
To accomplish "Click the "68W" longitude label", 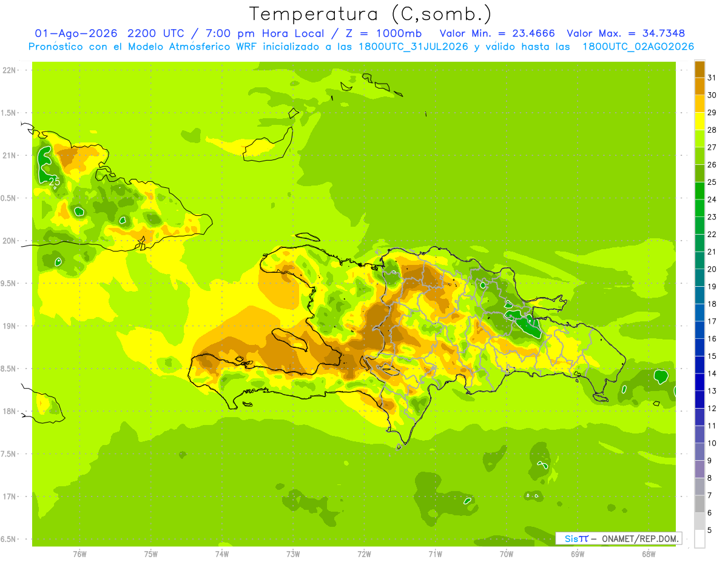I will click(x=649, y=554).
